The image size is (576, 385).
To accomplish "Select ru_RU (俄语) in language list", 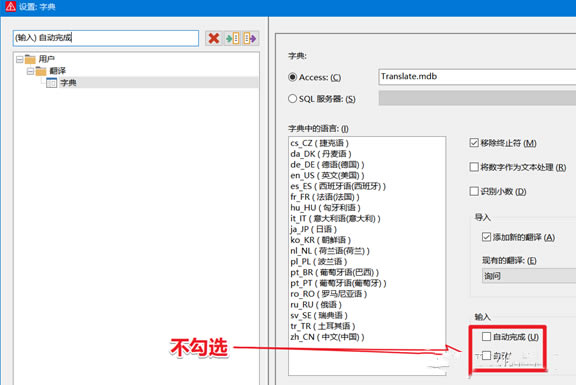I will pos(316,305).
